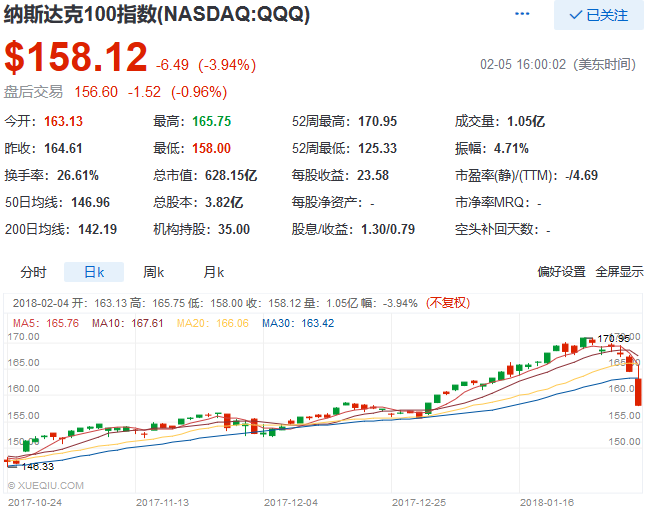
Task: Click the 不复权 adjustment option
Action: point(448,303)
